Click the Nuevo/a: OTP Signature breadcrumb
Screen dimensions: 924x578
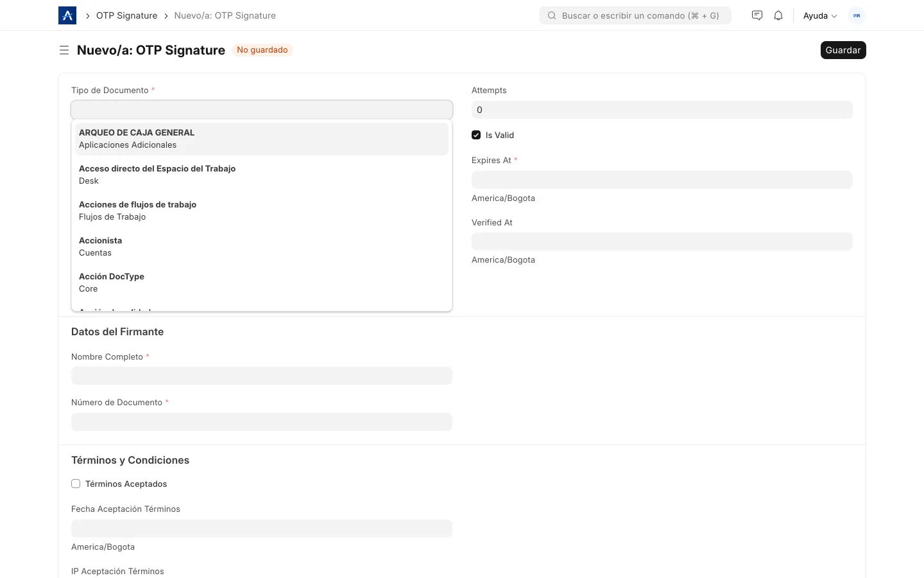(225, 15)
